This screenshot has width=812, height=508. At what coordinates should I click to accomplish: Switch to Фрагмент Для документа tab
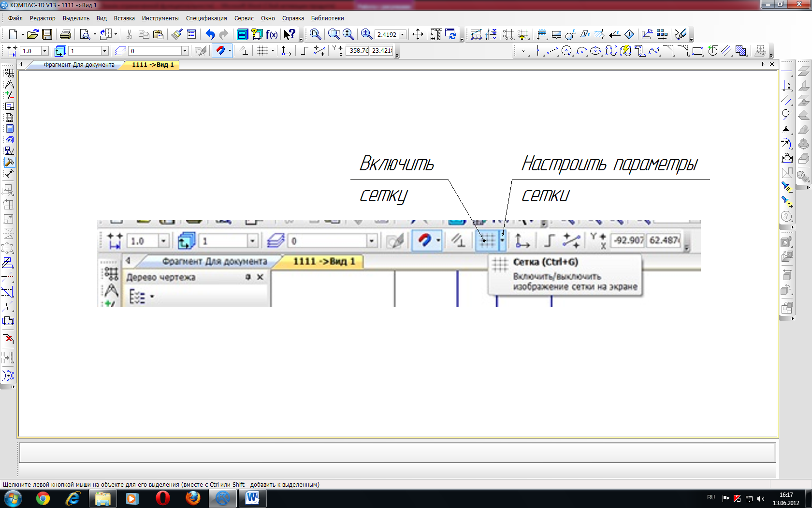(79, 65)
